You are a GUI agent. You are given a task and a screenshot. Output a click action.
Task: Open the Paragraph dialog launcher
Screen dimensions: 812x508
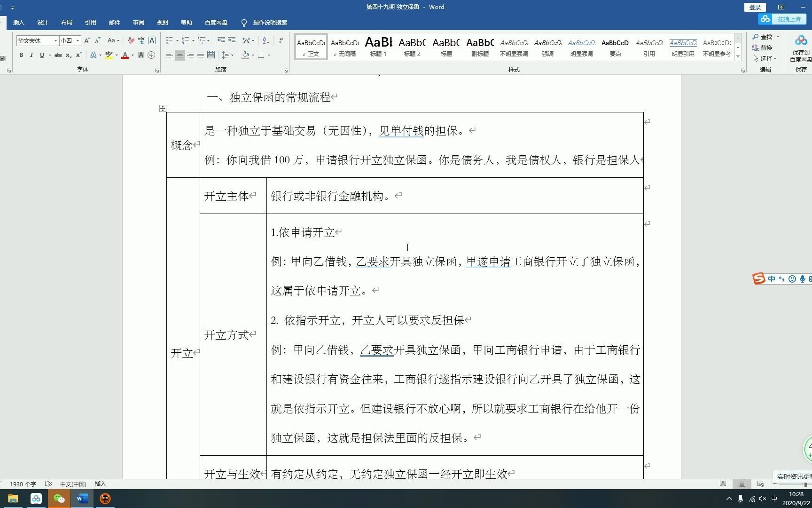pos(286,71)
